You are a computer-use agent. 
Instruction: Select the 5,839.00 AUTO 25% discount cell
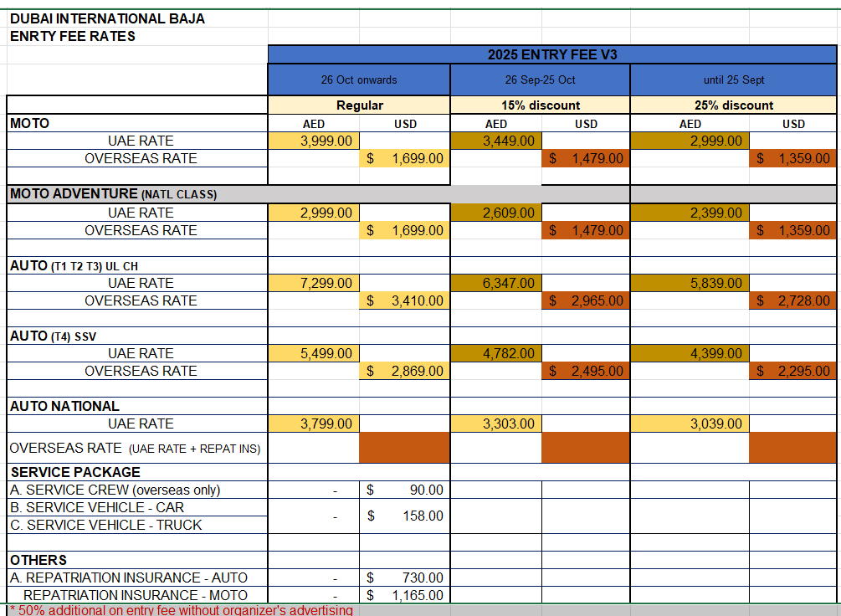point(690,283)
